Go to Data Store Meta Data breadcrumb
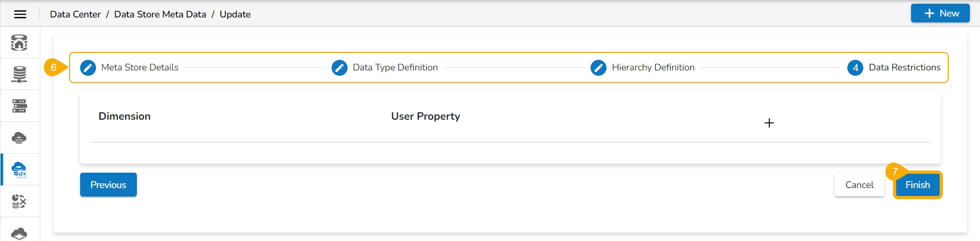Viewport: 980px width, 241px height. coord(160,14)
